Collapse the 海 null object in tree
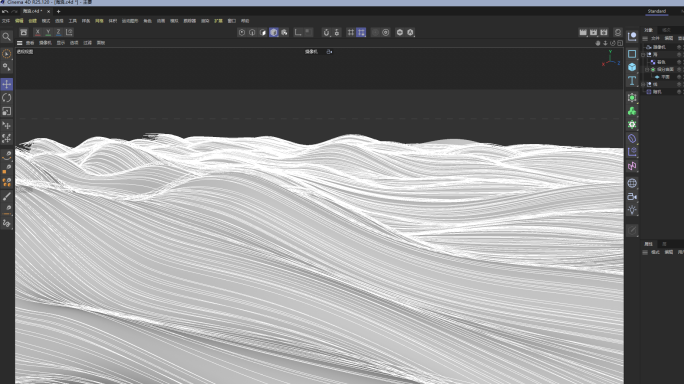This screenshot has height=384, width=684. [x=643, y=55]
